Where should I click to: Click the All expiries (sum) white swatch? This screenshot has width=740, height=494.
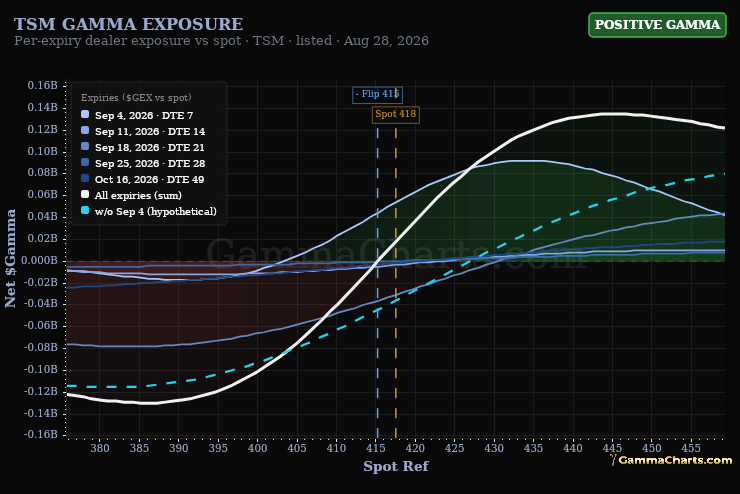coord(85,195)
